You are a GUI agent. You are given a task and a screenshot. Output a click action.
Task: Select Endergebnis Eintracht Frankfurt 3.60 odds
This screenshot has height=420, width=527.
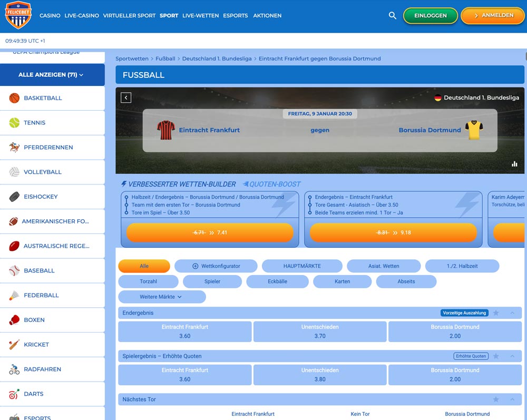click(185, 331)
